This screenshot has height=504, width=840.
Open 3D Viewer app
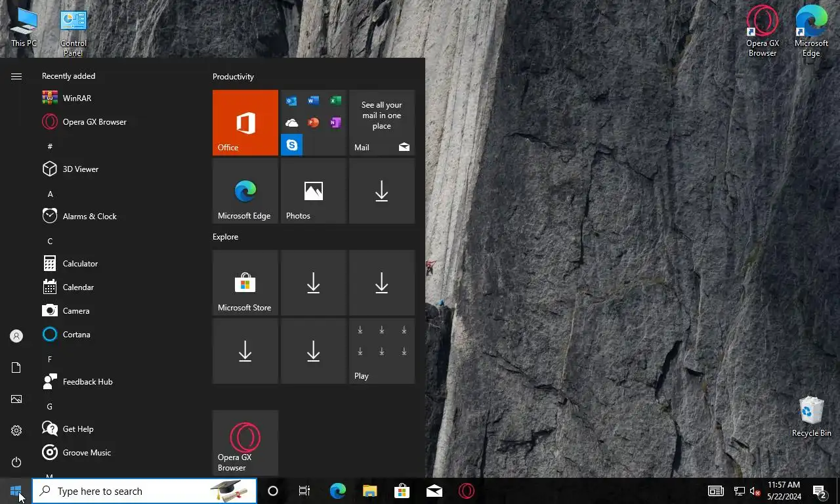(x=118, y=169)
